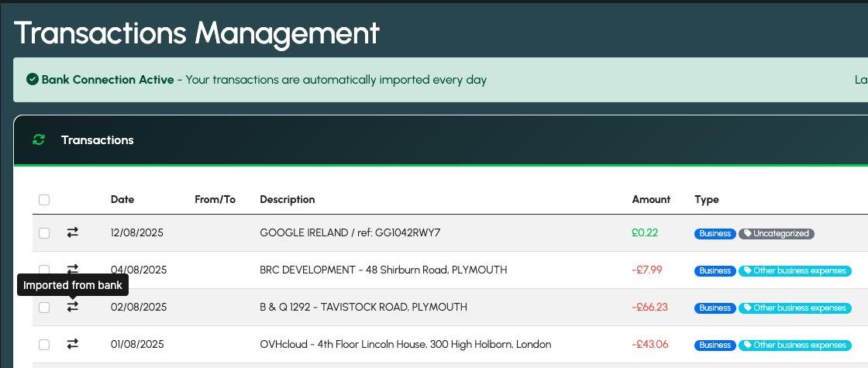Click the Type column header
The height and width of the screenshot is (368, 868).
pos(706,199)
